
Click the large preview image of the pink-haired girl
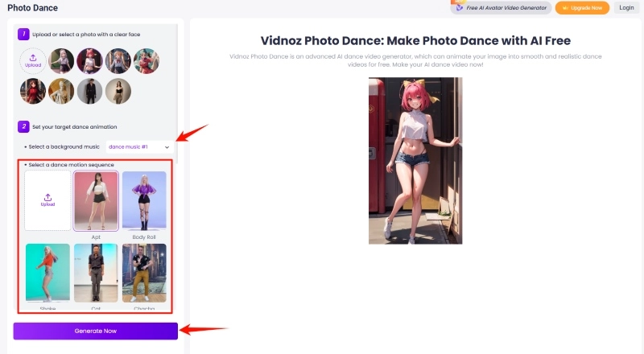click(x=415, y=161)
